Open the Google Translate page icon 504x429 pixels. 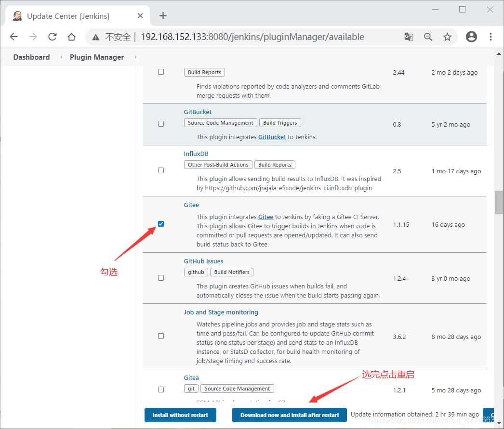click(409, 37)
